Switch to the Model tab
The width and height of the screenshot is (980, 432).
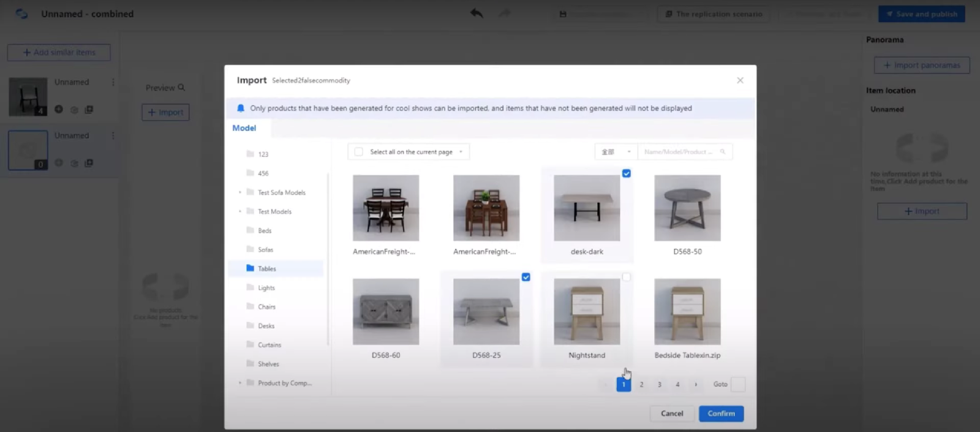(244, 128)
